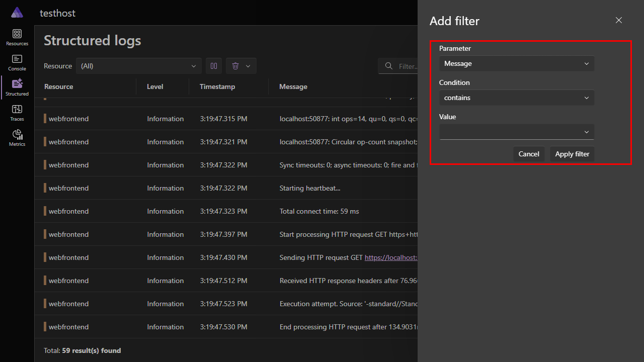This screenshot has height=362, width=644.
Task: Open the Traces page in sidebar
Action: 17,113
